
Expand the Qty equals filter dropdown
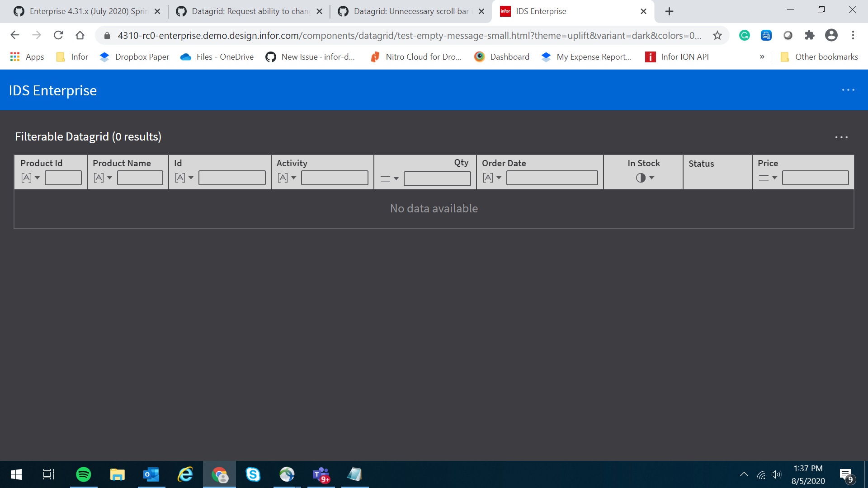[x=389, y=178]
